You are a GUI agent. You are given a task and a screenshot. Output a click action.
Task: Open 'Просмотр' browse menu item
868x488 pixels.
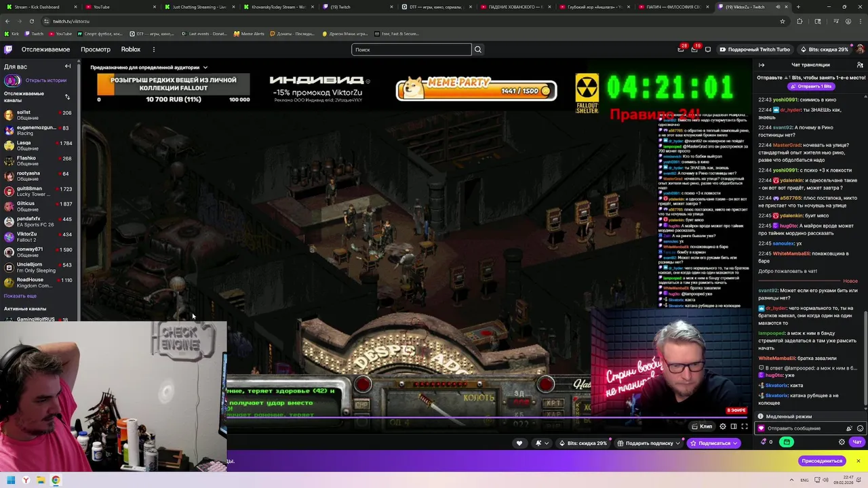tap(96, 49)
